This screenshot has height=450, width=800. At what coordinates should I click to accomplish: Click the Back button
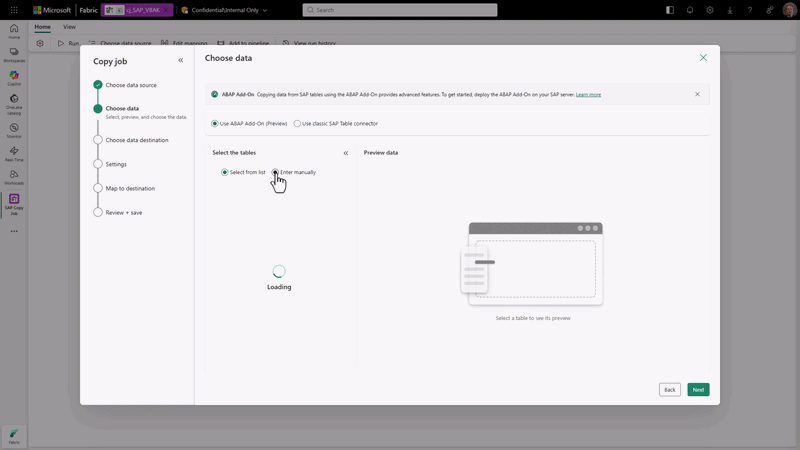(669, 390)
